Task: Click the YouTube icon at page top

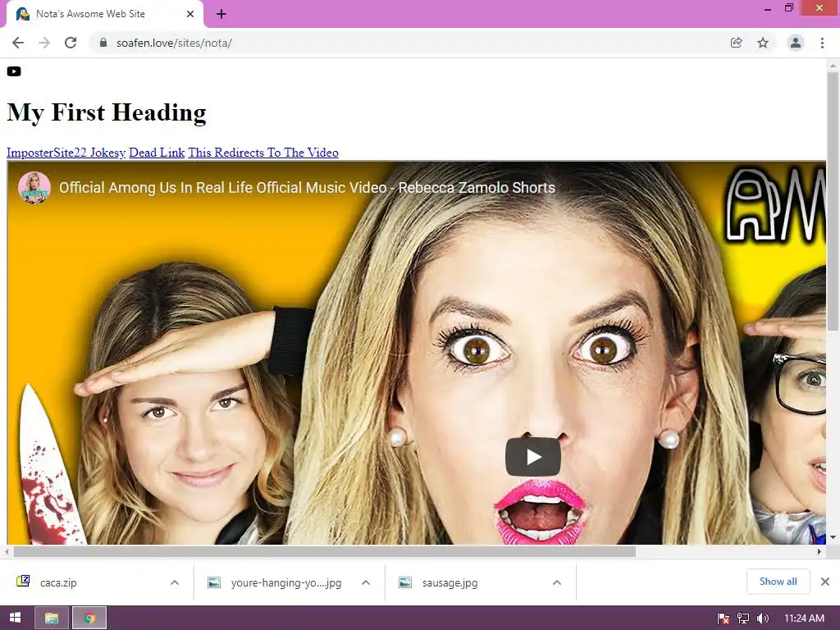Action: pyautogui.click(x=14, y=71)
